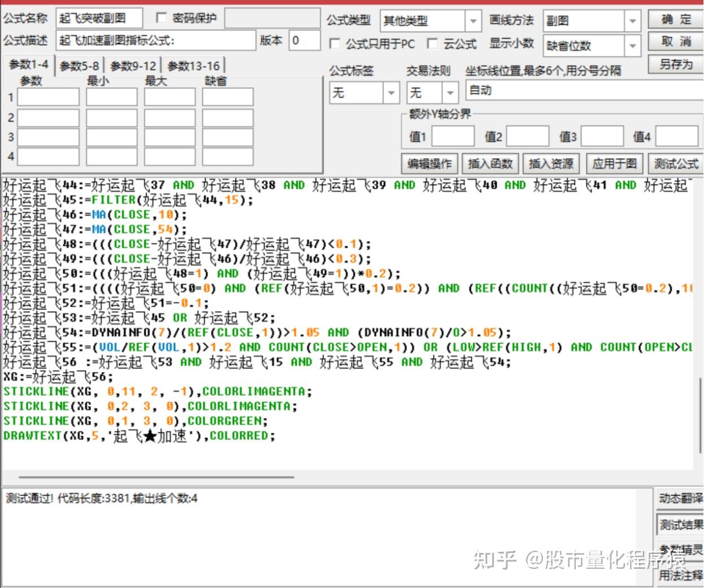
Task: Toggle the 云公式 checkbox
Action: coord(433,43)
